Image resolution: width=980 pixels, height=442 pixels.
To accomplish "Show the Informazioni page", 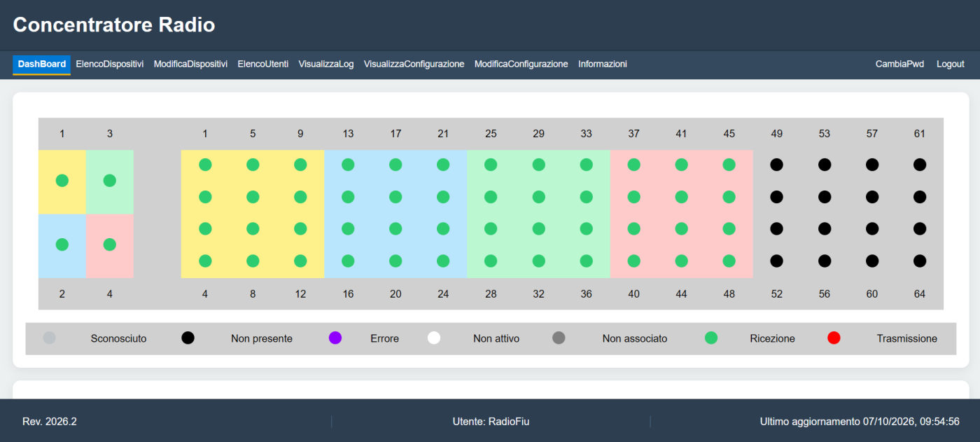I will [603, 64].
